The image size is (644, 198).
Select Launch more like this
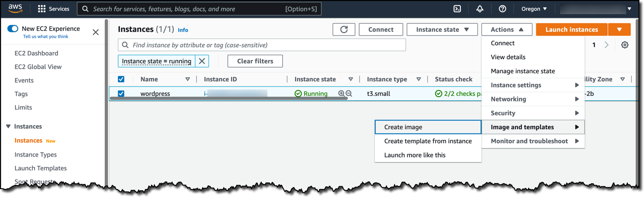[x=428, y=155]
